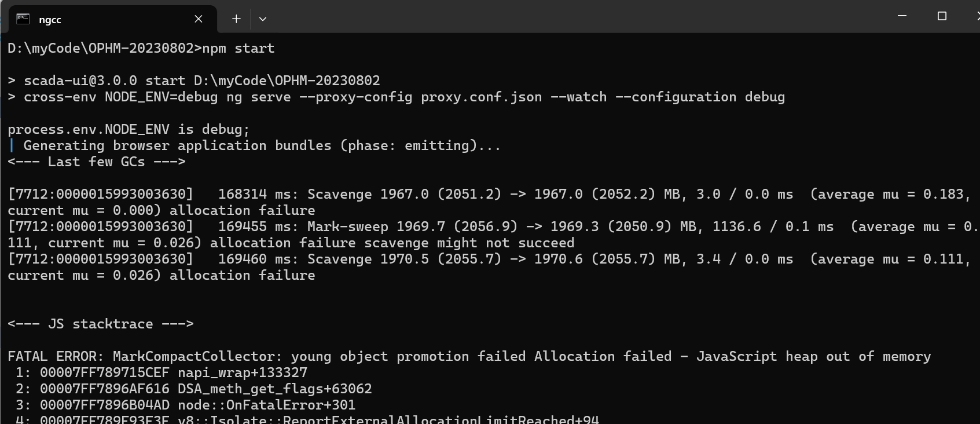Open a new tab with plus button

[236, 19]
